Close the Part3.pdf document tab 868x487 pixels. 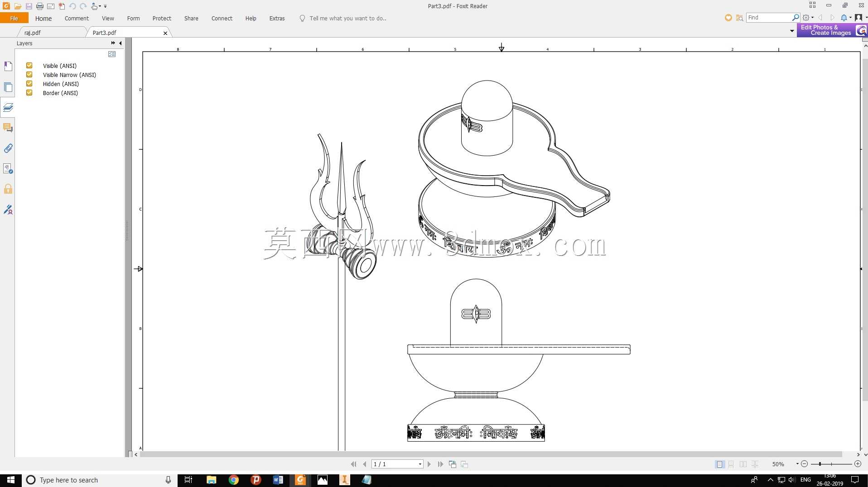coord(165,33)
